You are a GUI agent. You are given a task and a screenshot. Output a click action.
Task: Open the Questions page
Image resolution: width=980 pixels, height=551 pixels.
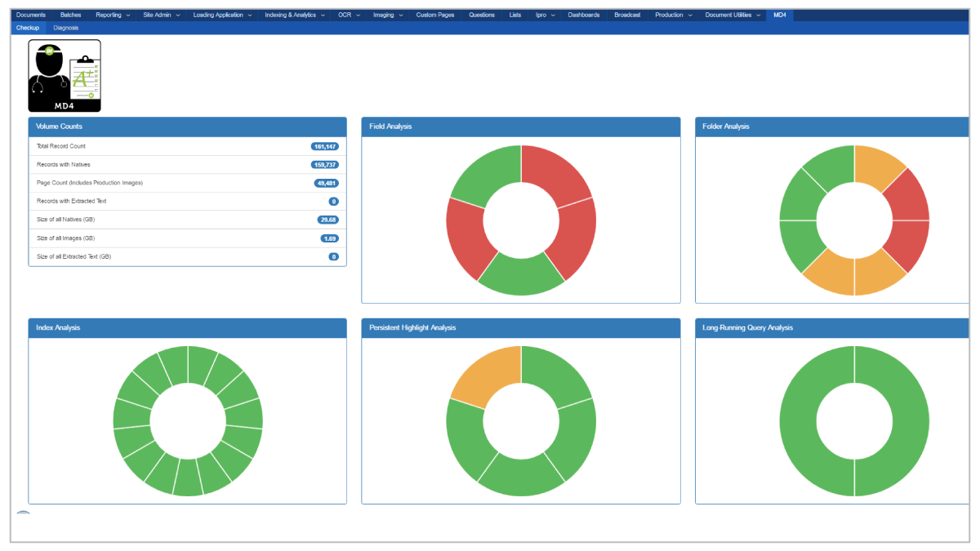click(x=482, y=15)
